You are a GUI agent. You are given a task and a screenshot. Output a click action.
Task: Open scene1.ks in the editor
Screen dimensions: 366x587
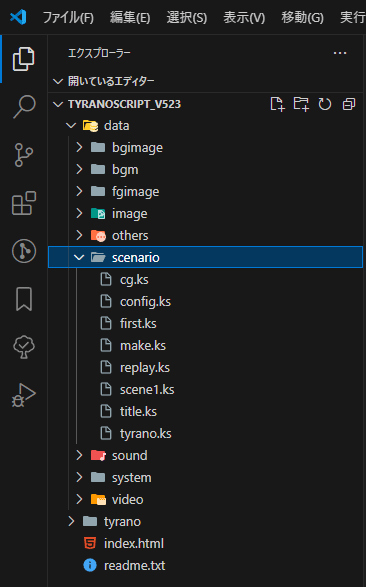coord(205,389)
